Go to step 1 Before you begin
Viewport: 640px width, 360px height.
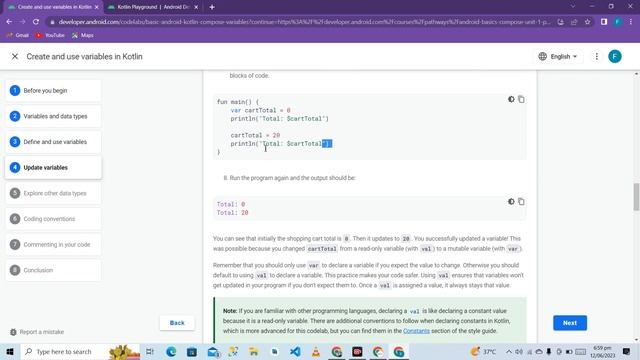click(x=53, y=91)
